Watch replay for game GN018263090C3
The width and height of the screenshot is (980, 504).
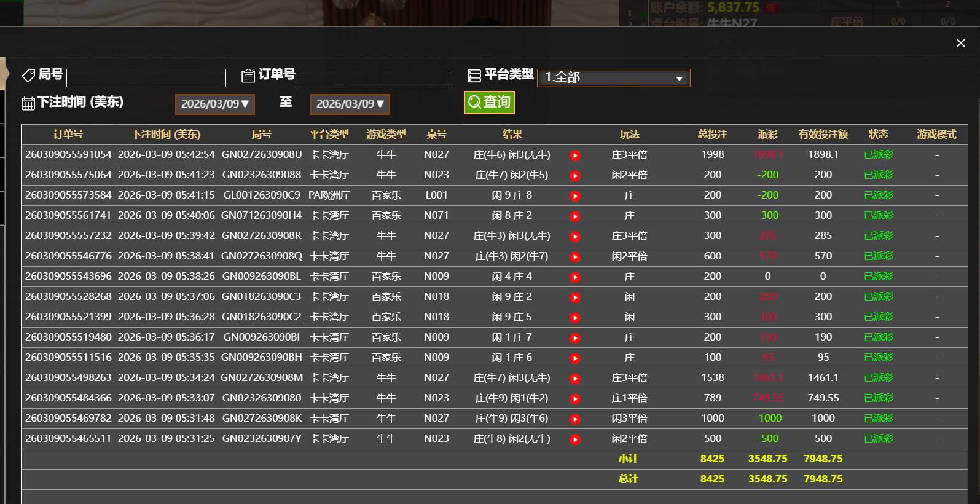point(575,297)
